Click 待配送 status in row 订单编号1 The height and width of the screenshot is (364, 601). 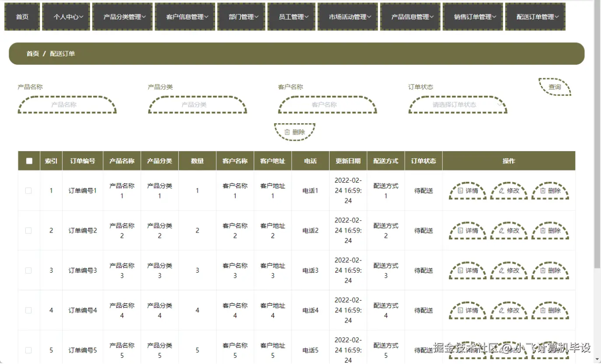(x=424, y=191)
